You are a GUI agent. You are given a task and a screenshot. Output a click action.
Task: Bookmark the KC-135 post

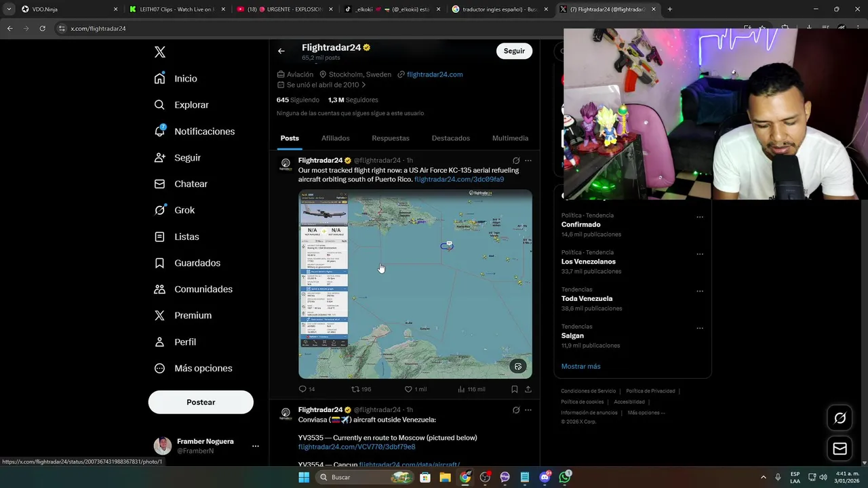(515, 389)
